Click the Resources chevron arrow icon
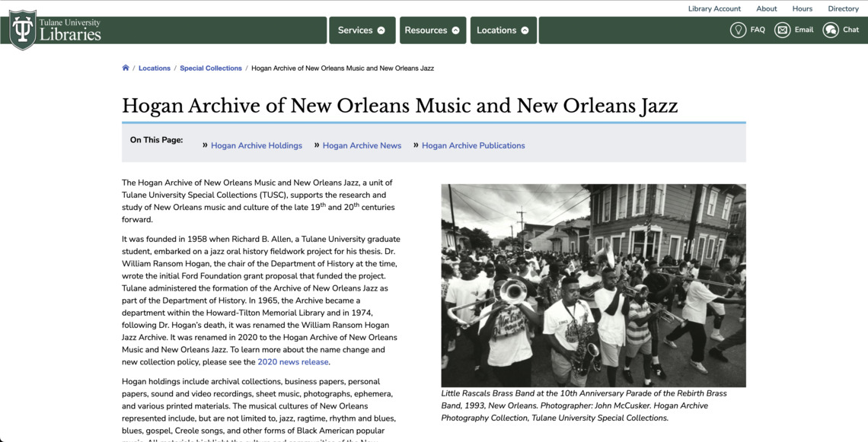The image size is (868, 442). click(x=456, y=30)
